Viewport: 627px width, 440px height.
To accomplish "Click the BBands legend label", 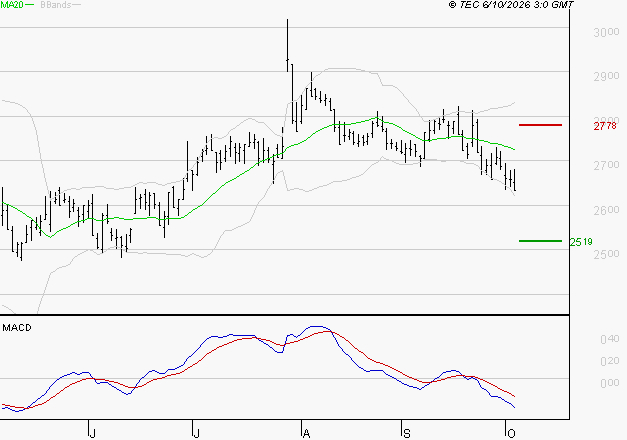I will tap(56, 5).
